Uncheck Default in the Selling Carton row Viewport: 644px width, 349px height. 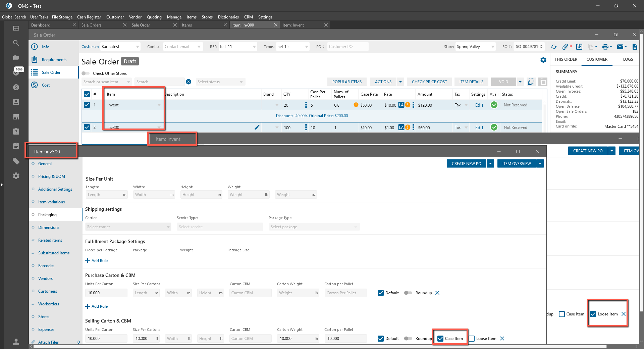click(381, 339)
